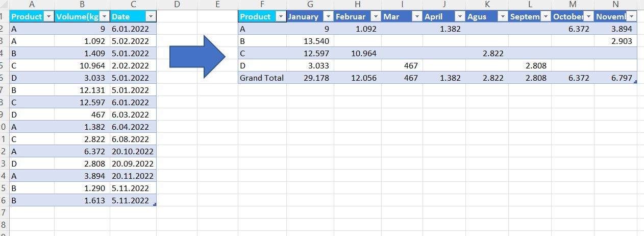Select the cell with value 29.178
Viewport: 644px width, 236px height.
310,78
